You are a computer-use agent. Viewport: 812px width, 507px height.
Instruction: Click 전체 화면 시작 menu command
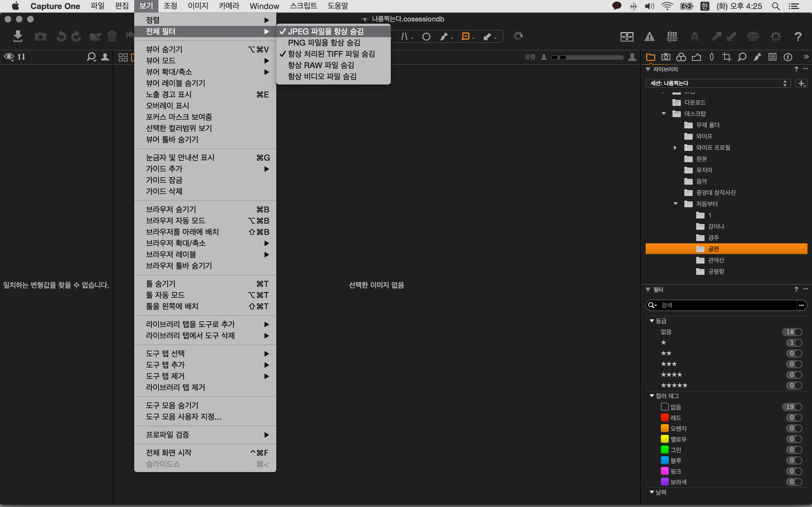point(168,453)
